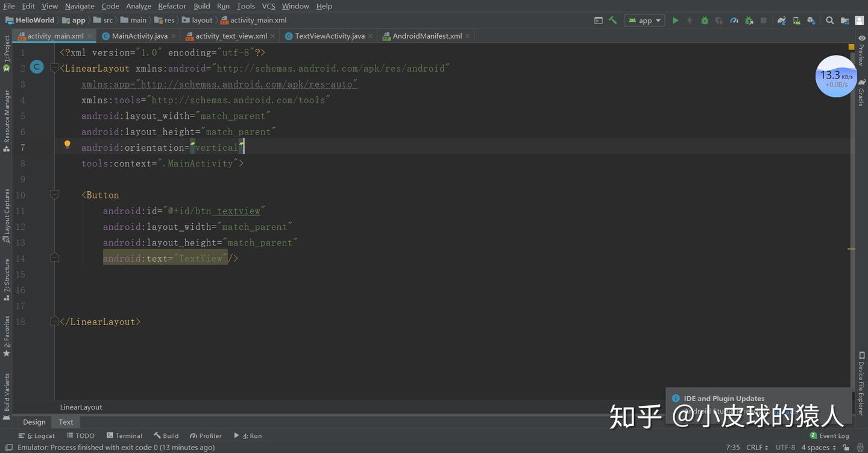Close the activity_text_view.xml tab

coord(272,36)
